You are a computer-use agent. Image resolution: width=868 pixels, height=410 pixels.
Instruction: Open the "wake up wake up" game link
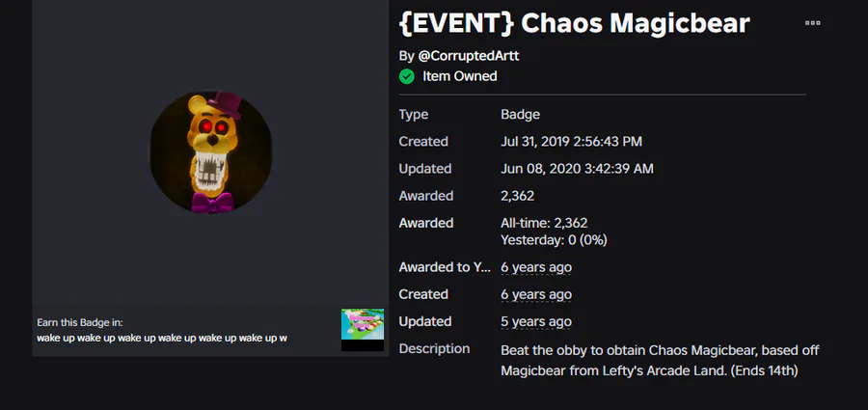pyautogui.click(x=162, y=338)
